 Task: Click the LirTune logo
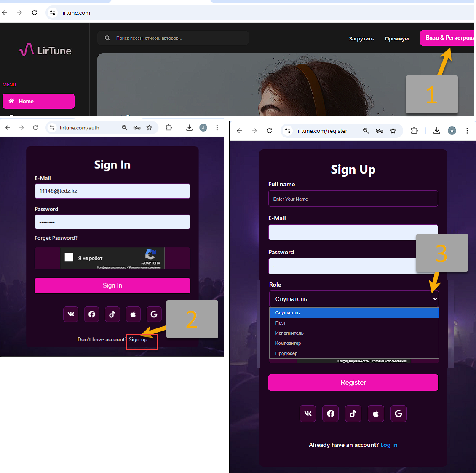coord(45,51)
